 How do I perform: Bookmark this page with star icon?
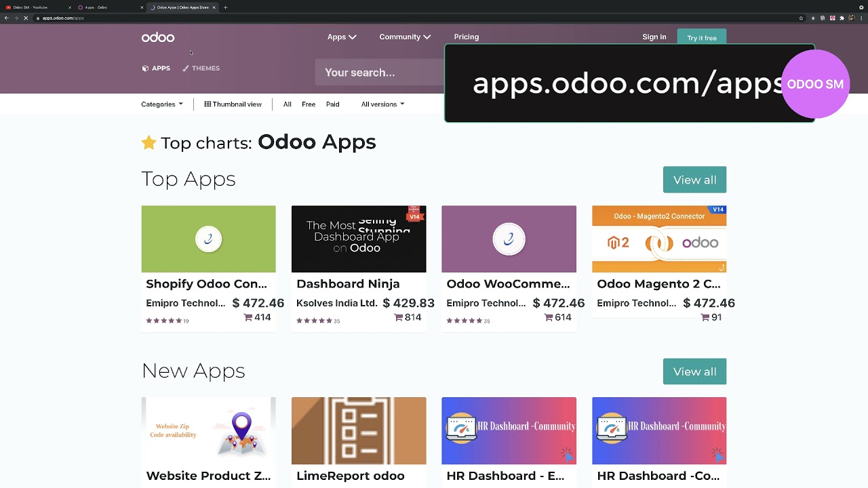pyautogui.click(x=801, y=18)
